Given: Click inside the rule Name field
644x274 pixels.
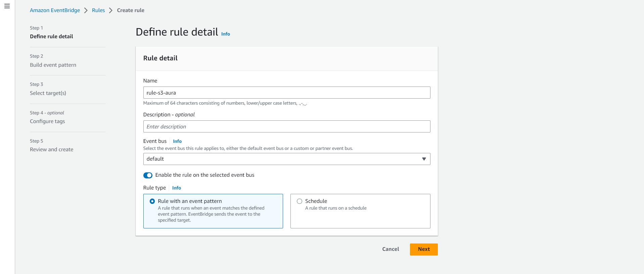Looking at the screenshot, I should point(286,93).
